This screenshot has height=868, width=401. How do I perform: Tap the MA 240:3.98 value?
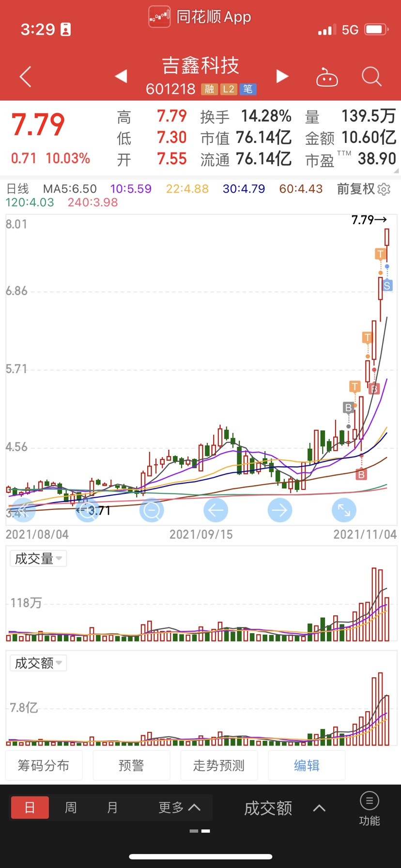coord(93,202)
